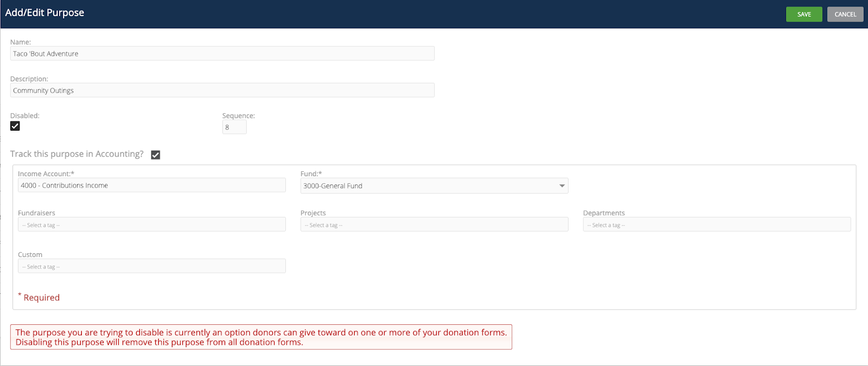Click the green SAVE button

point(804,14)
